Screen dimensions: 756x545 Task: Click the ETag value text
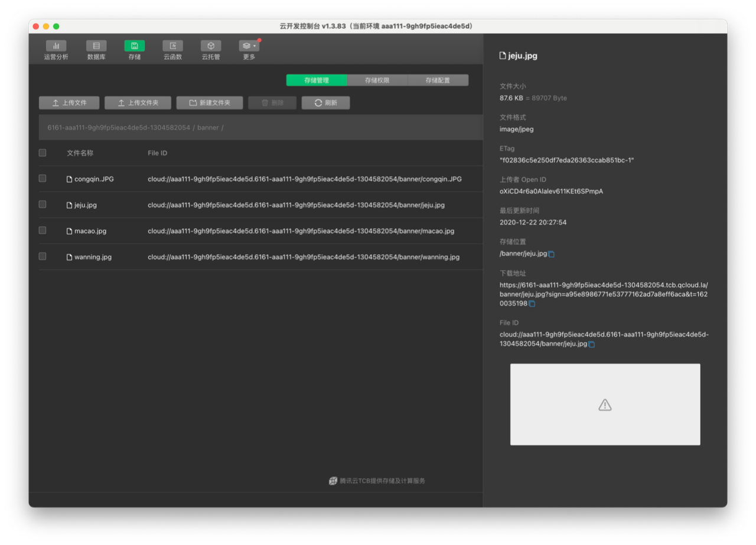566,160
